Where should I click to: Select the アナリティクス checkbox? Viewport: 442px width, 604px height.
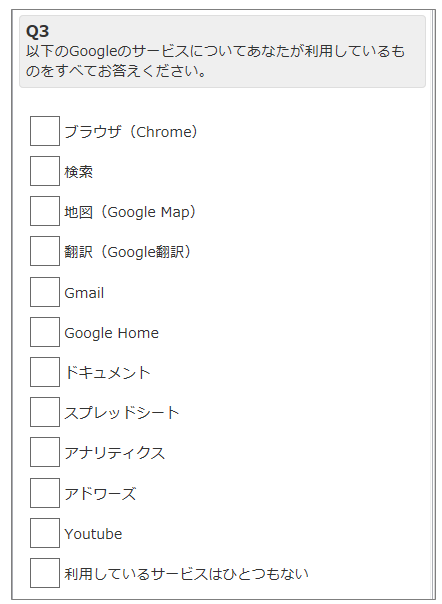(45, 452)
